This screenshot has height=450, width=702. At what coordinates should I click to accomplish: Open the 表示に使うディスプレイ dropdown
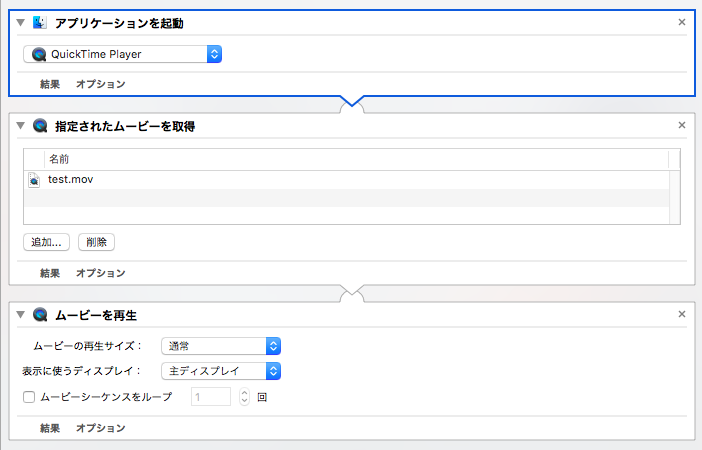[221, 371]
